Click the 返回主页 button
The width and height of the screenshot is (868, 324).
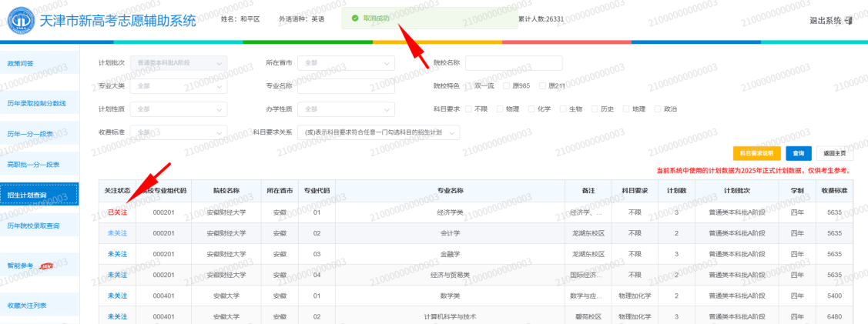pyautogui.click(x=834, y=153)
